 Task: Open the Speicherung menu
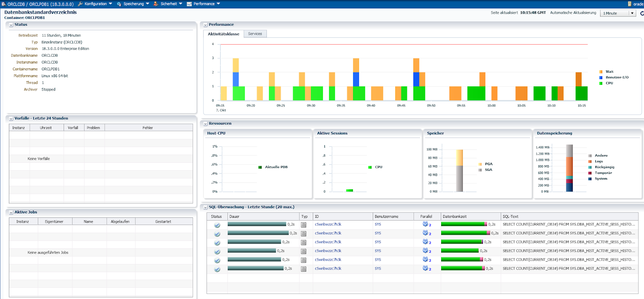pyautogui.click(x=133, y=4)
